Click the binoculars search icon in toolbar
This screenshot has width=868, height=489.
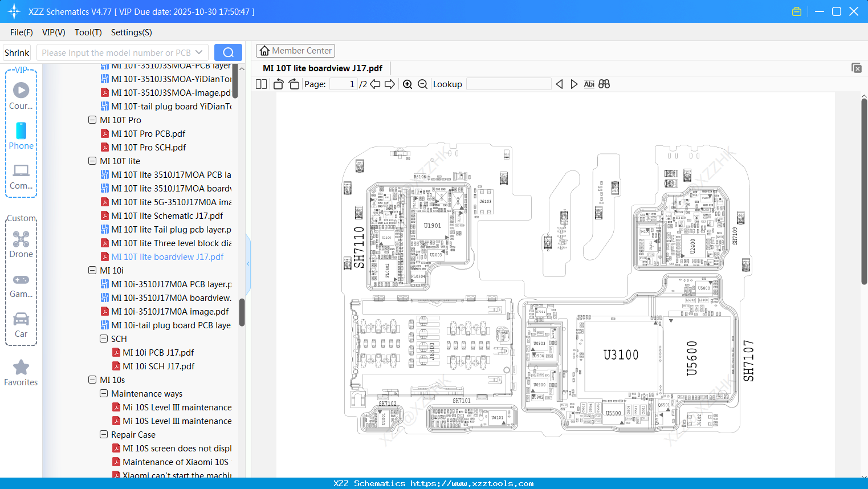(604, 84)
